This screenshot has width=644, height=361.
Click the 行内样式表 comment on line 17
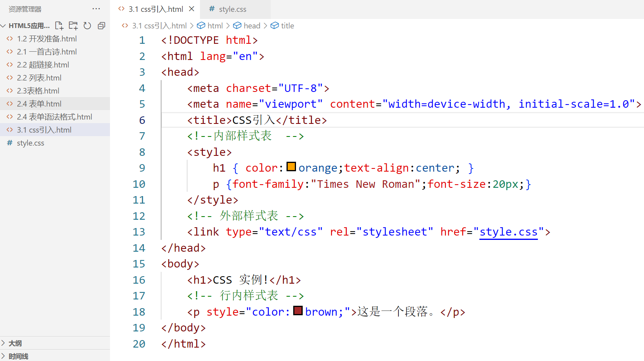245,296
